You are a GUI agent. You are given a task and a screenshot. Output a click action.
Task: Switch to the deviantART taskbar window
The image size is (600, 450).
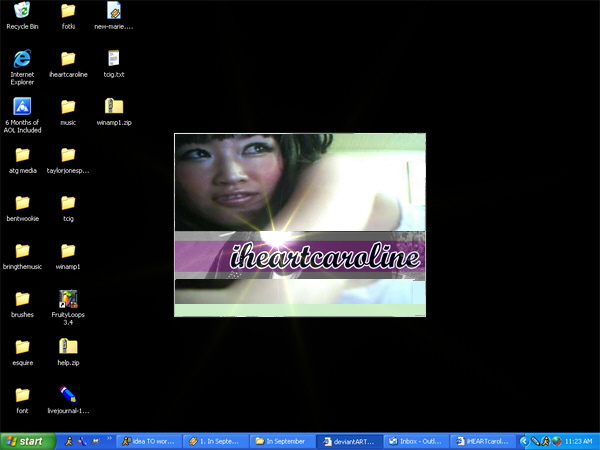coord(350,441)
